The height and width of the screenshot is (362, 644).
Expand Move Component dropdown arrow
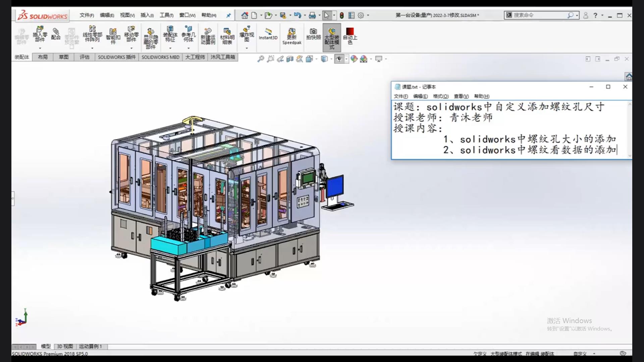coord(131,48)
